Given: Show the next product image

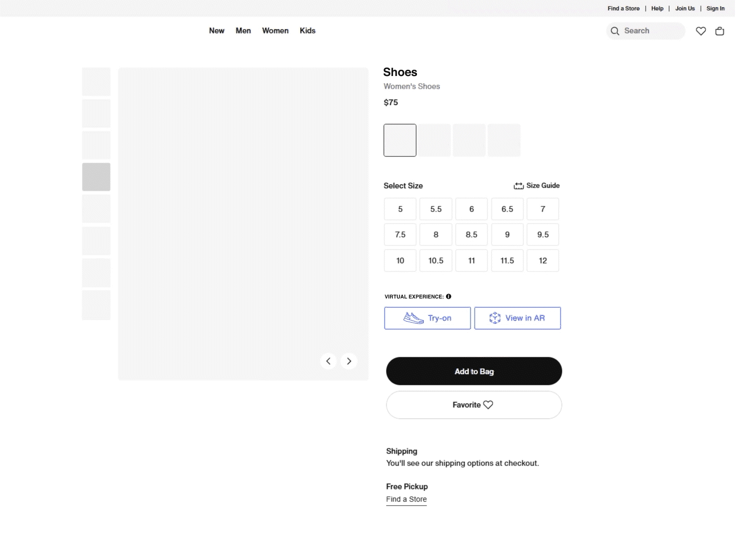Looking at the screenshot, I should pyautogui.click(x=349, y=361).
